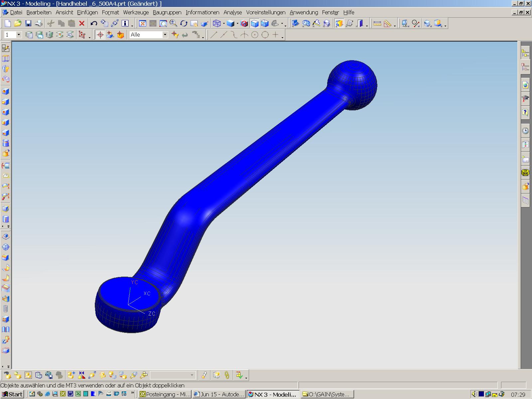Open the Baugruppen menu
Screen dimensions: 532x399
[x=167, y=12]
